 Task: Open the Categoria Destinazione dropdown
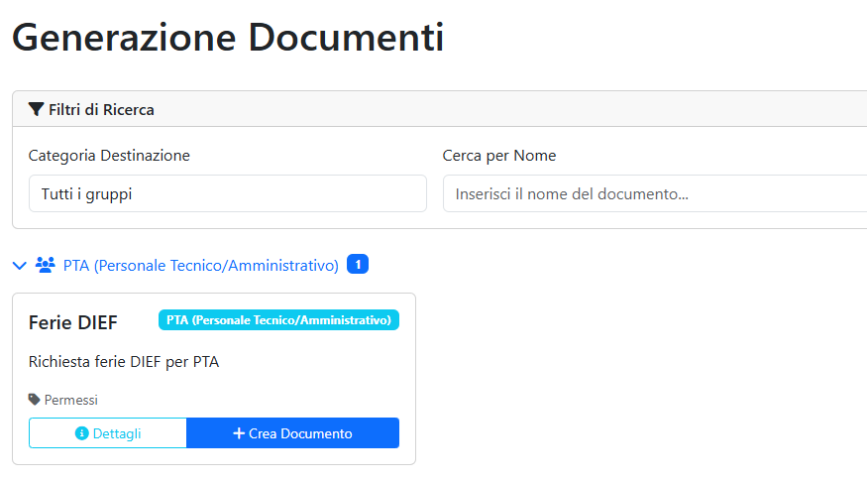227,193
